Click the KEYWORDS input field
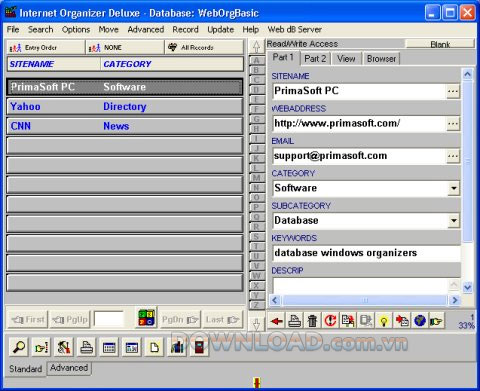480x391 pixels. 367,253
